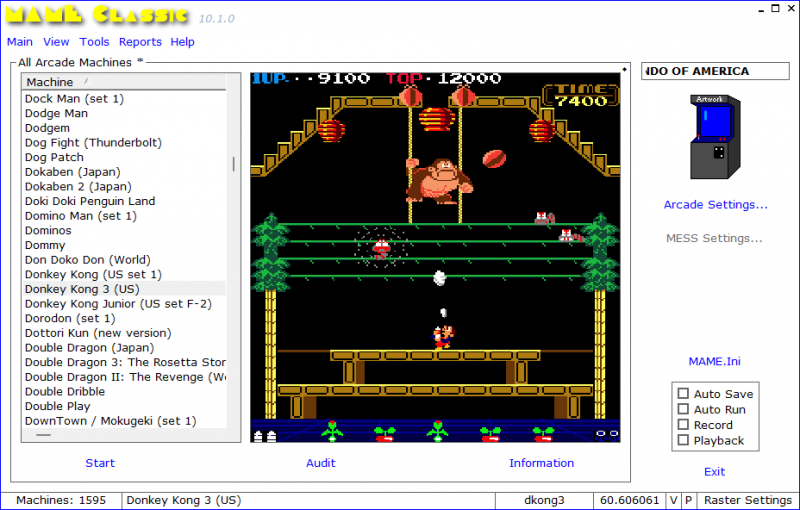The height and width of the screenshot is (510, 800).
Task: Click the Start link
Action: pyautogui.click(x=100, y=463)
